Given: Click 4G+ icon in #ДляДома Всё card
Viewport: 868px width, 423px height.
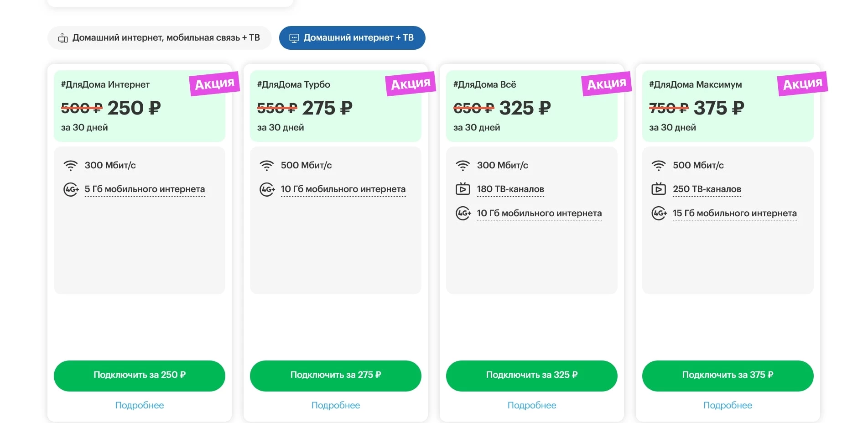Looking at the screenshot, I should [x=463, y=213].
